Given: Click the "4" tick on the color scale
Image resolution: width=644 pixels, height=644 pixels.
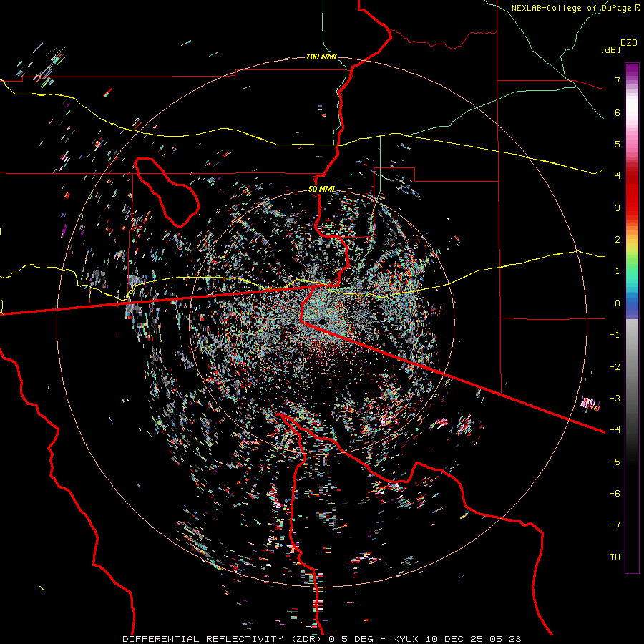Looking at the screenshot, I should coord(618,176).
